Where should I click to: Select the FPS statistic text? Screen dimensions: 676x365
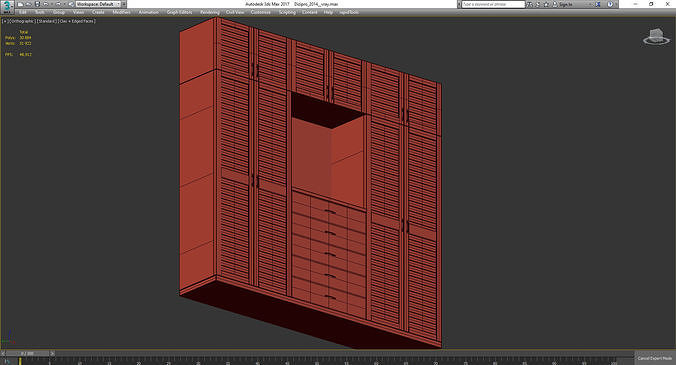(18, 55)
